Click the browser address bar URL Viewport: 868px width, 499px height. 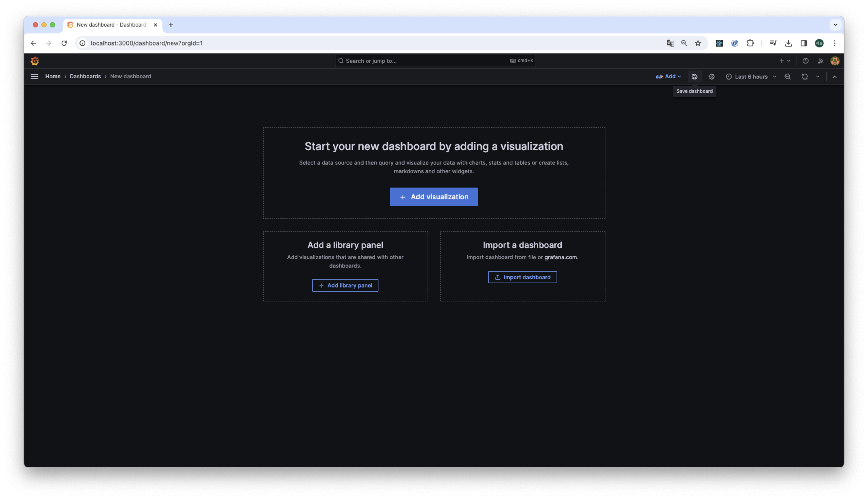[147, 43]
